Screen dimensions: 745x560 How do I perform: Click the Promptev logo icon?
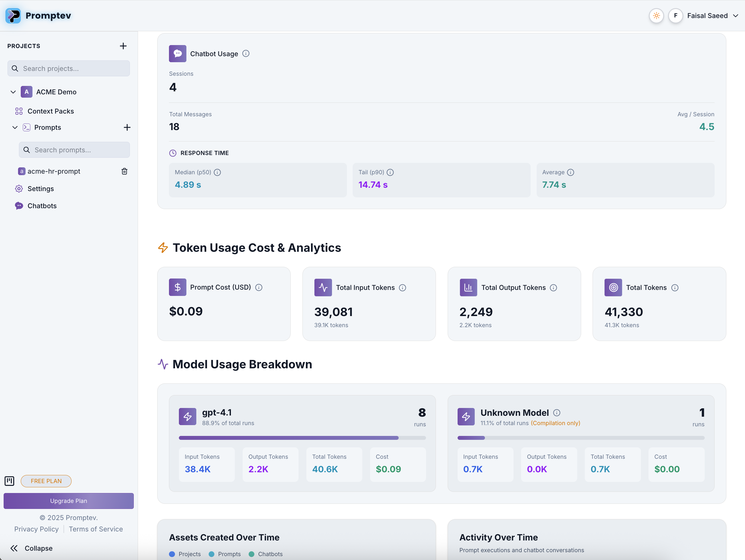tap(13, 16)
